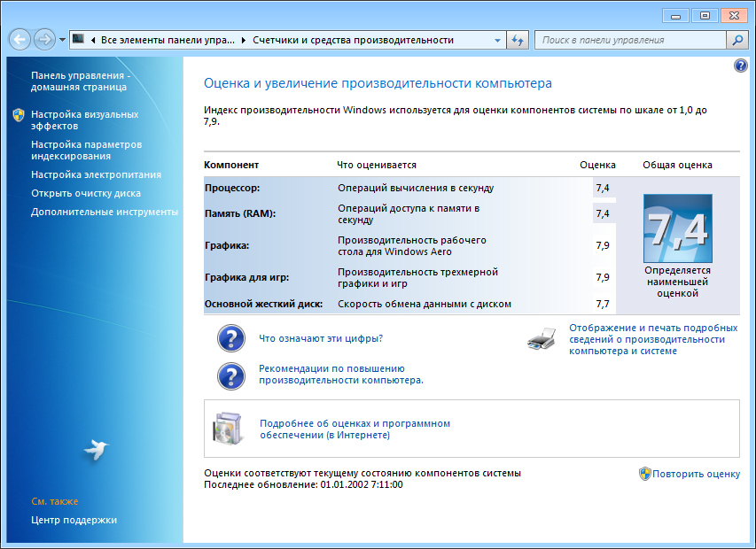Open 'Настройка электропитания' link

point(96,174)
